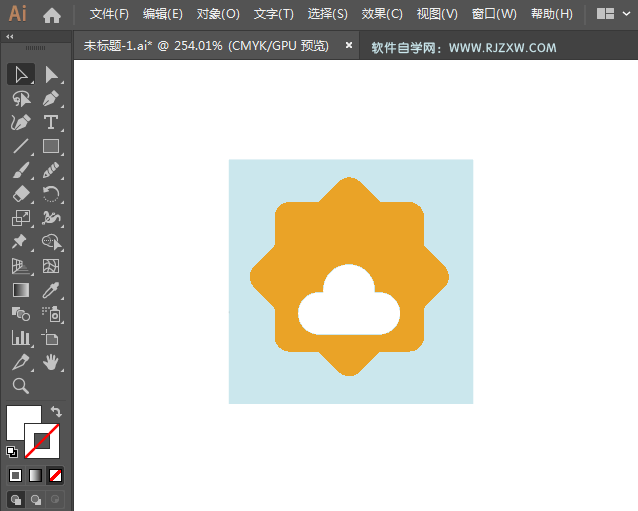The width and height of the screenshot is (638, 511).
Task: Reset to default fill and stroke
Action: pos(12,452)
